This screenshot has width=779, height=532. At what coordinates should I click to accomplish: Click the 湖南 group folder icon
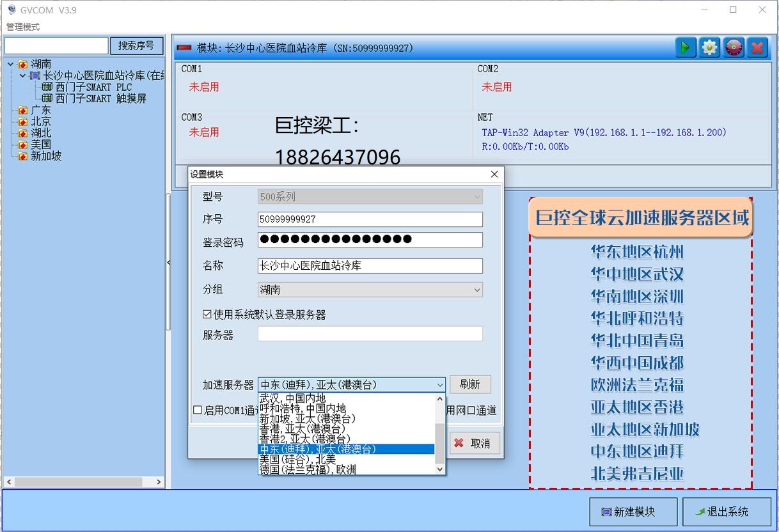click(21, 63)
